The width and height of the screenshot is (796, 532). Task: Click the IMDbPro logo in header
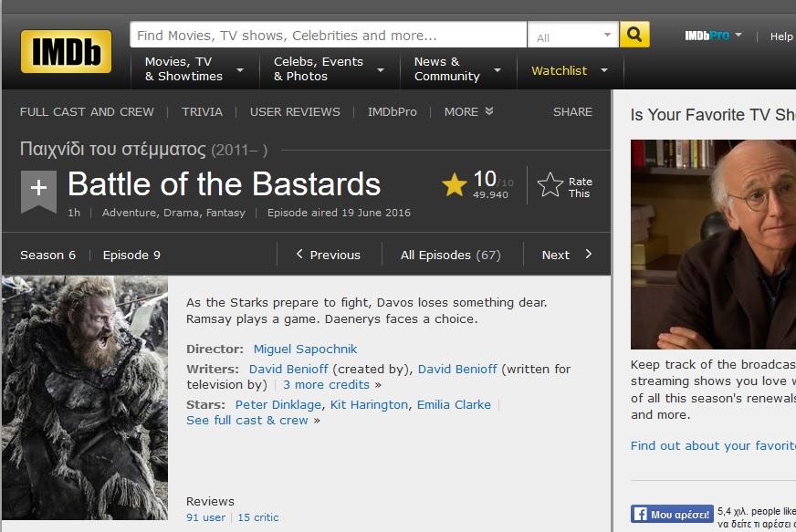[707, 36]
